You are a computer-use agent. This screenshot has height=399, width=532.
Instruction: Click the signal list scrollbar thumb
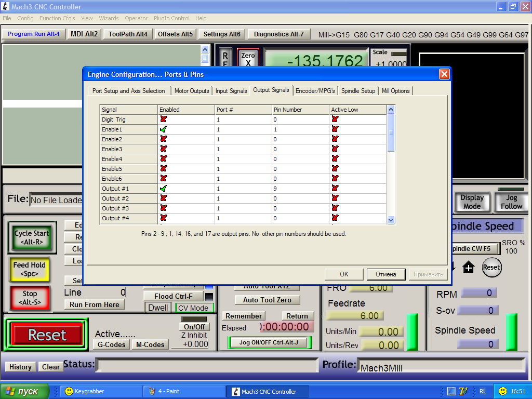tap(391, 132)
